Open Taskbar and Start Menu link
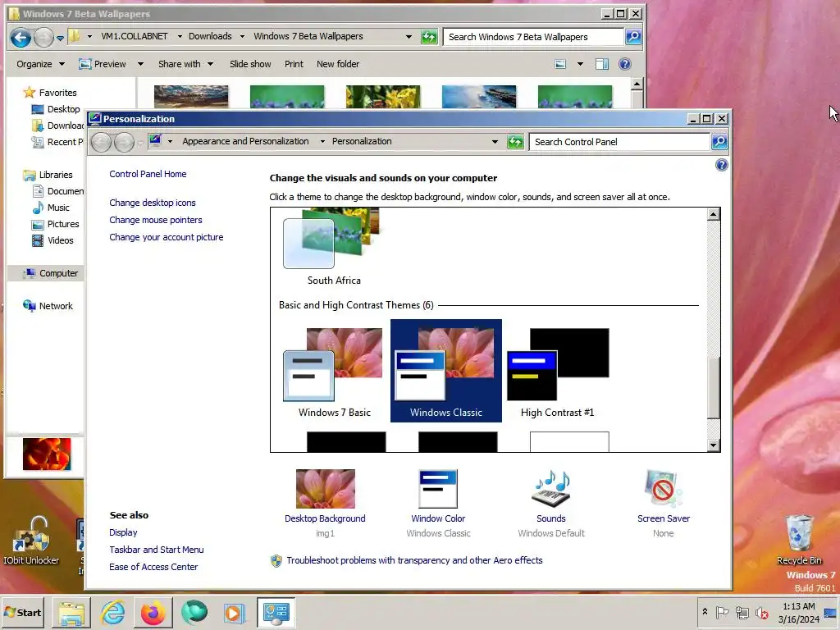Image resolution: width=840 pixels, height=630 pixels. pos(157,550)
